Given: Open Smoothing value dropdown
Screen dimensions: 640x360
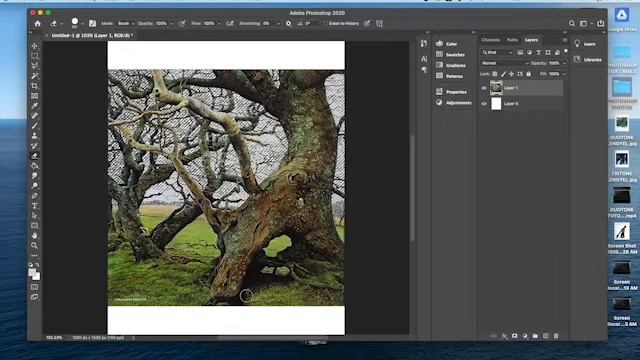Looking at the screenshot, I should [278, 24].
